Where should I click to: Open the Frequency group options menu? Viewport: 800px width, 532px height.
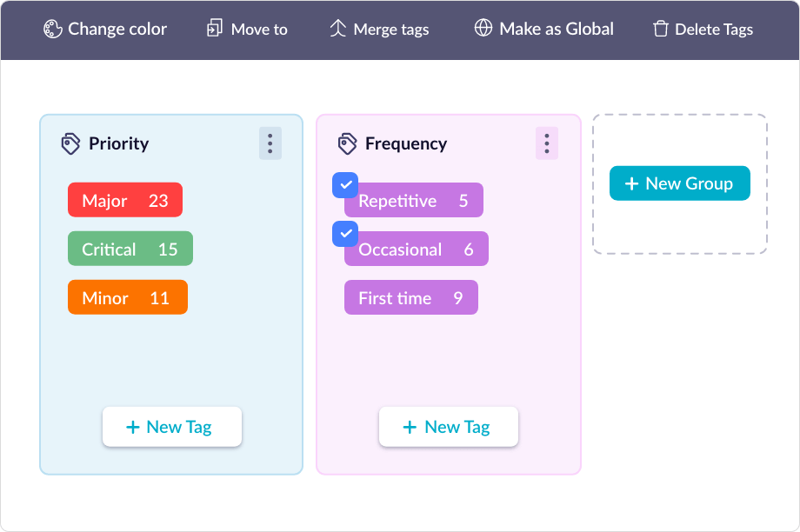[547, 143]
